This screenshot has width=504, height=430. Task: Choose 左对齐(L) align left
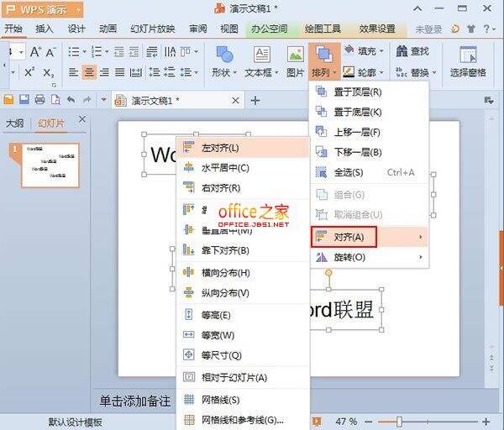coord(244,148)
